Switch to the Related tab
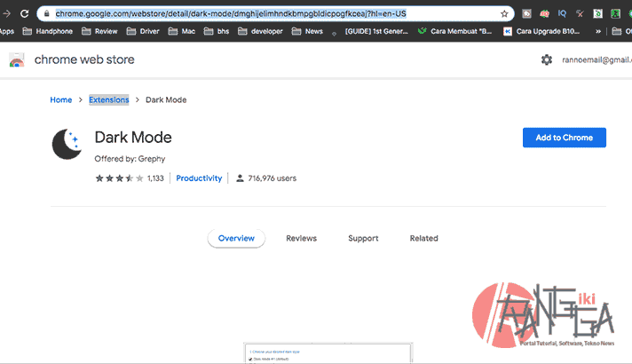Image resolution: width=632 pixels, height=364 pixels. click(424, 238)
